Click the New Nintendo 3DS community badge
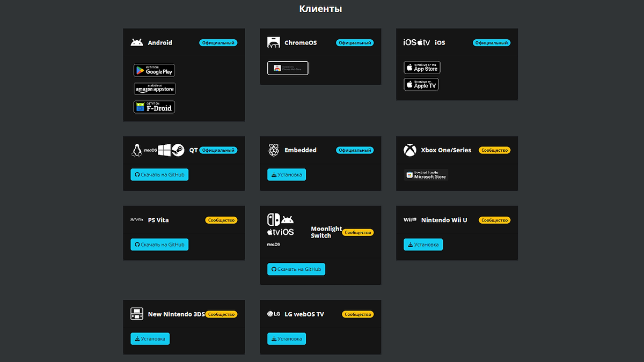This screenshot has width=644, height=362. pos(221,315)
